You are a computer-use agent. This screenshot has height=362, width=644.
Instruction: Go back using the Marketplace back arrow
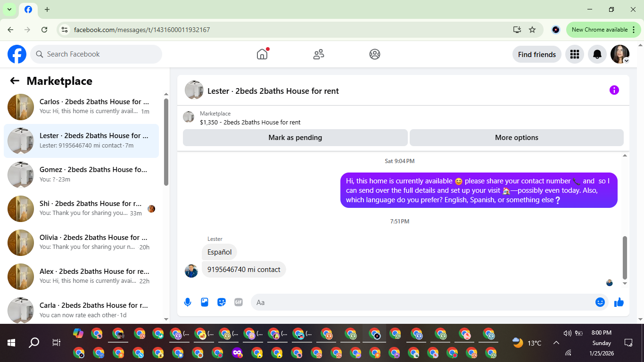[x=15, y=81]
